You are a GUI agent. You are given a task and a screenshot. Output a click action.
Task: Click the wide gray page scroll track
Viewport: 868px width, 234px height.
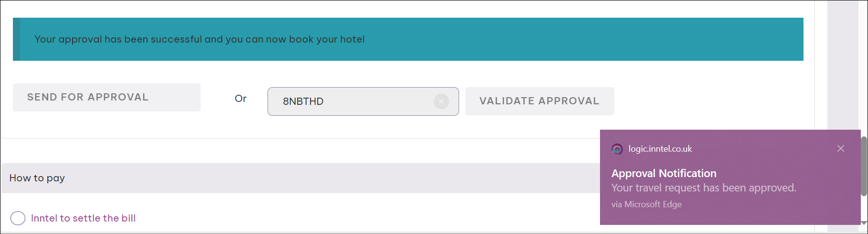843,65
